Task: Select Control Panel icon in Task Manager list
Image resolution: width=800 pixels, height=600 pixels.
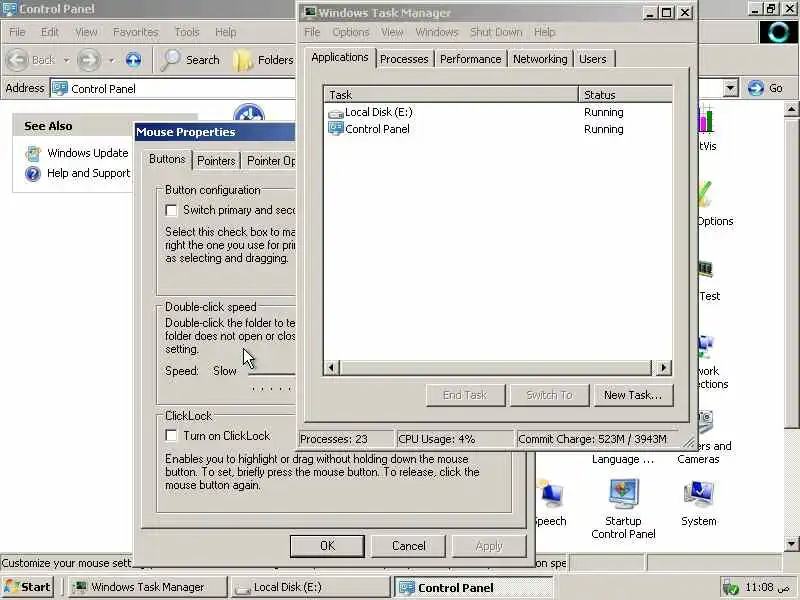Action: coord(336,129)
